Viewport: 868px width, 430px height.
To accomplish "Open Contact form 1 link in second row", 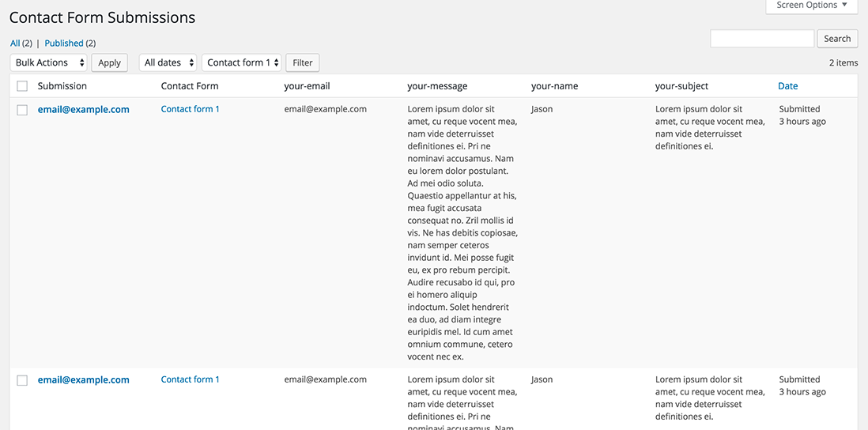I will pos(190,379).
